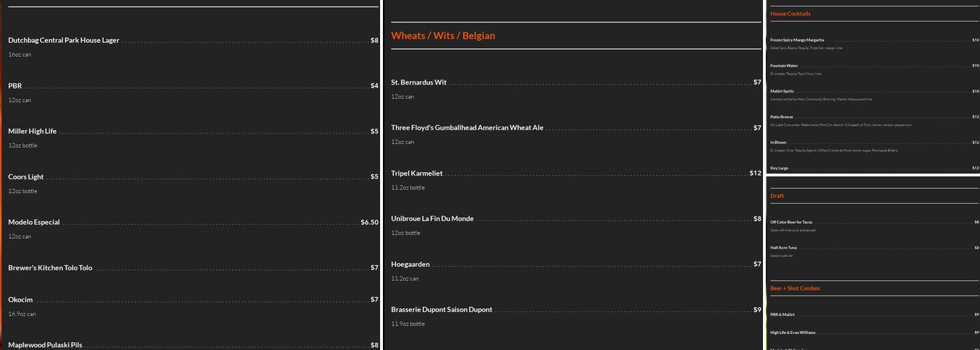Click the Draft section heading
Image resolution: width=980 pixels, height=350 pixels.
[777, 196]
